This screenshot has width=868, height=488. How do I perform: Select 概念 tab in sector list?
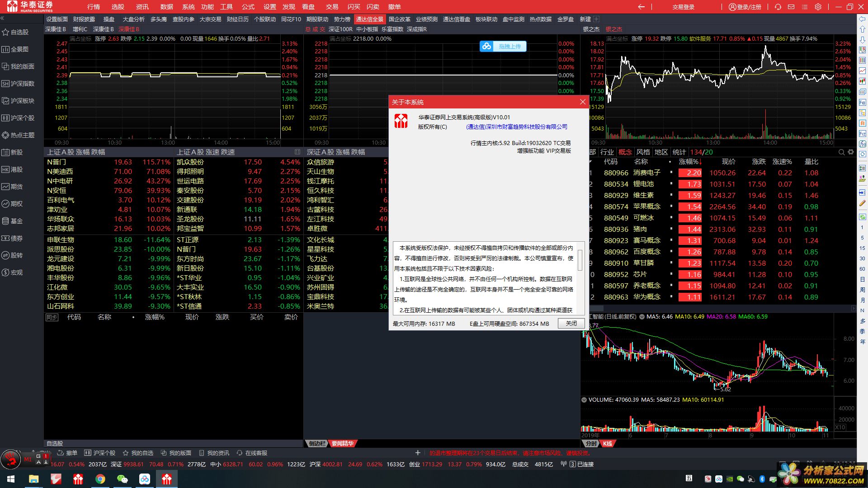point(625,152)
